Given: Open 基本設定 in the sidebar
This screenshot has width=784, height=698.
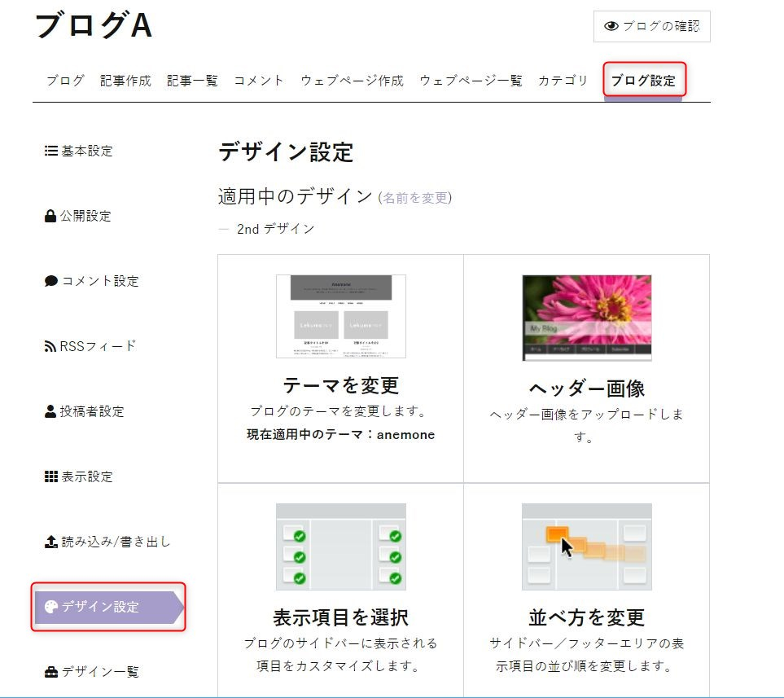Looking at the screenshot, I should [79, 151].
